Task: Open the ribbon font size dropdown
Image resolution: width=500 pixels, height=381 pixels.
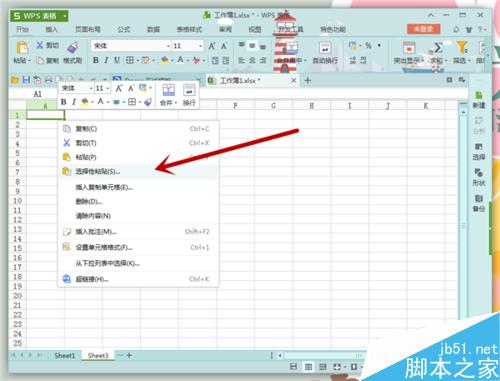Action: click(x=201, y=46)
